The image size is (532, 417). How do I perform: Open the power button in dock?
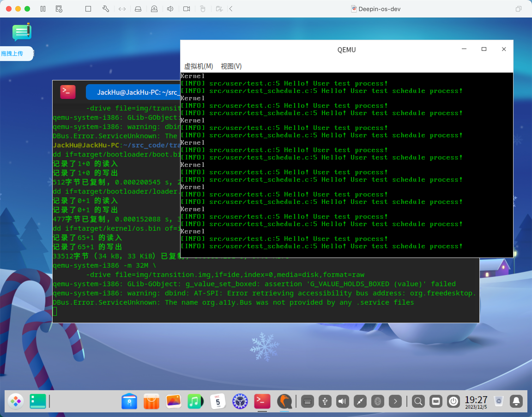pos(453,401)
